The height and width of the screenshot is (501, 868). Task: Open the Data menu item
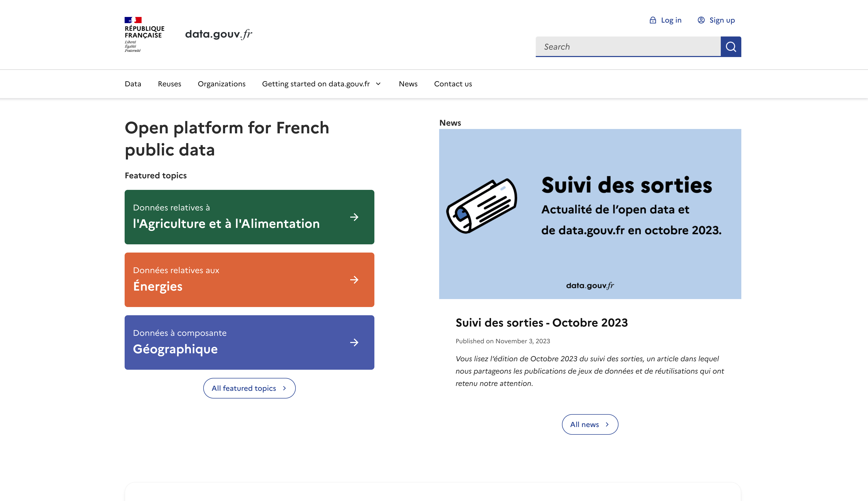pyautogui.click(x=133, y=84)
